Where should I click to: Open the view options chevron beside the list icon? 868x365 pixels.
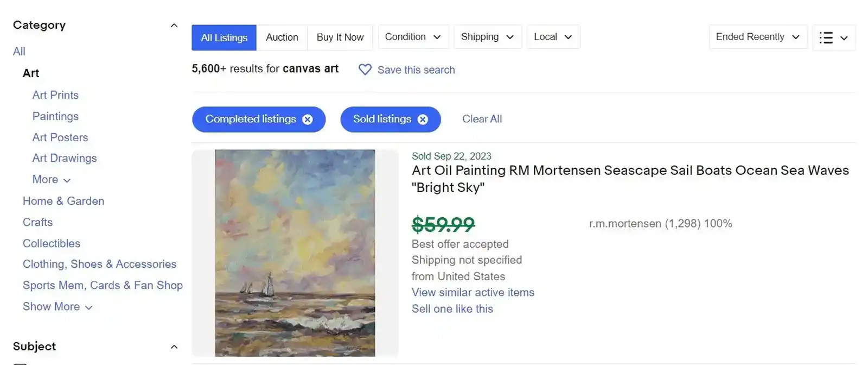coord(843,39)
